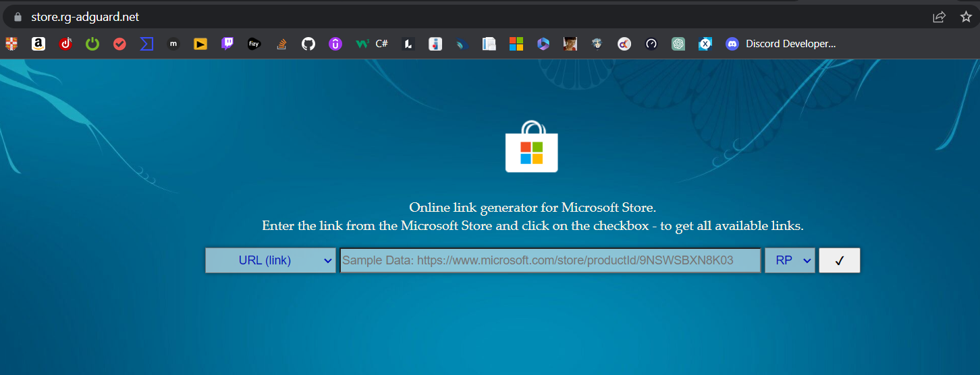This screenshot has width=980, height=375.
Task: Share this page using address bar icon
Action: (x=939, y=17)
